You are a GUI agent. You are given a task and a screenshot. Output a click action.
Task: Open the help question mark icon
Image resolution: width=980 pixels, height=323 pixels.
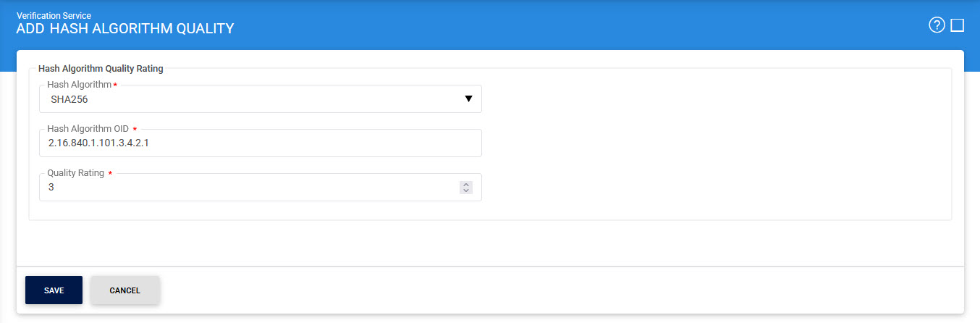tap(937, 25)
